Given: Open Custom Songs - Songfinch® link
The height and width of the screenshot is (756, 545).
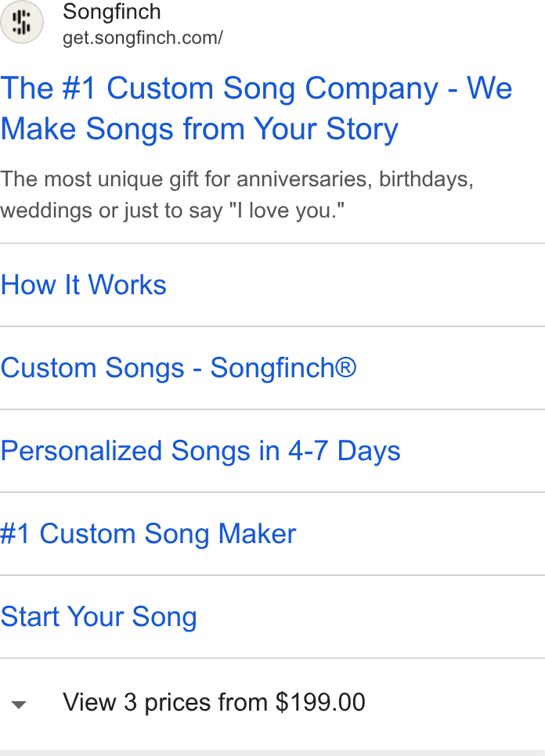Looking at the screenshot, I should coord(179,368).
